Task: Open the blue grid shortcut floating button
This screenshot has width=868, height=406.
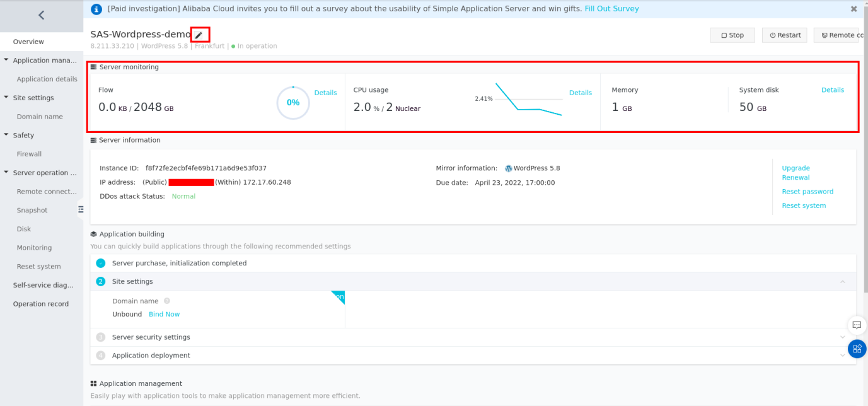Action: tap(857, 349)
